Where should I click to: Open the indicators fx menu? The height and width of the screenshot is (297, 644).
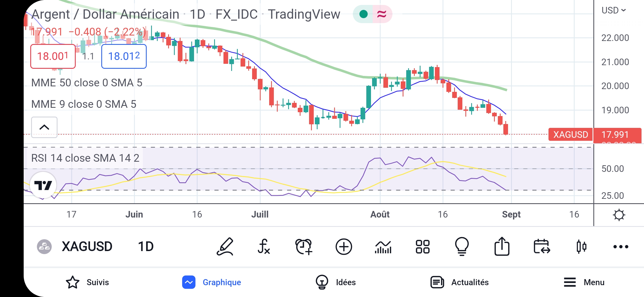[264, 246]
